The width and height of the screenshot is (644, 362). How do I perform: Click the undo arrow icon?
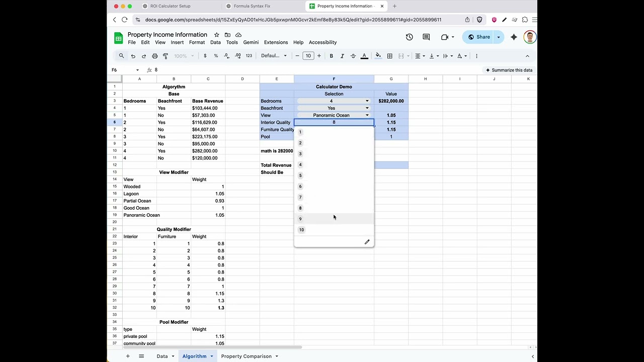(x=133, y=56)
